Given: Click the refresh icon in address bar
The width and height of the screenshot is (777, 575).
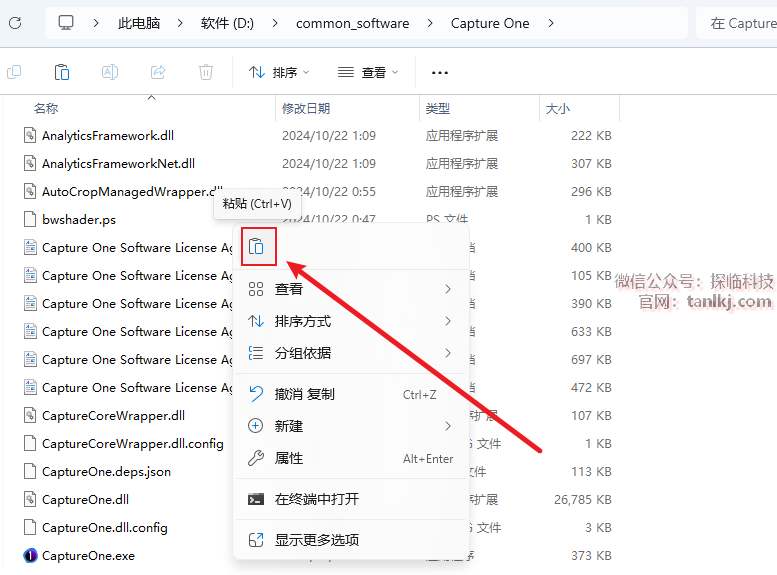Looking at the screenshot, I should coord(15,23).
